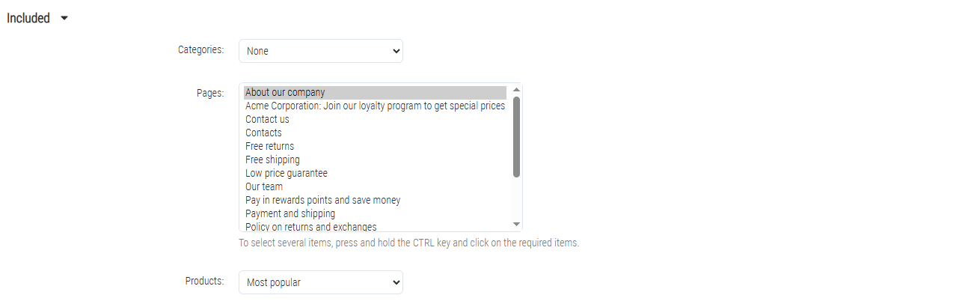Choose 'Our team' page entry

(375, 186)
